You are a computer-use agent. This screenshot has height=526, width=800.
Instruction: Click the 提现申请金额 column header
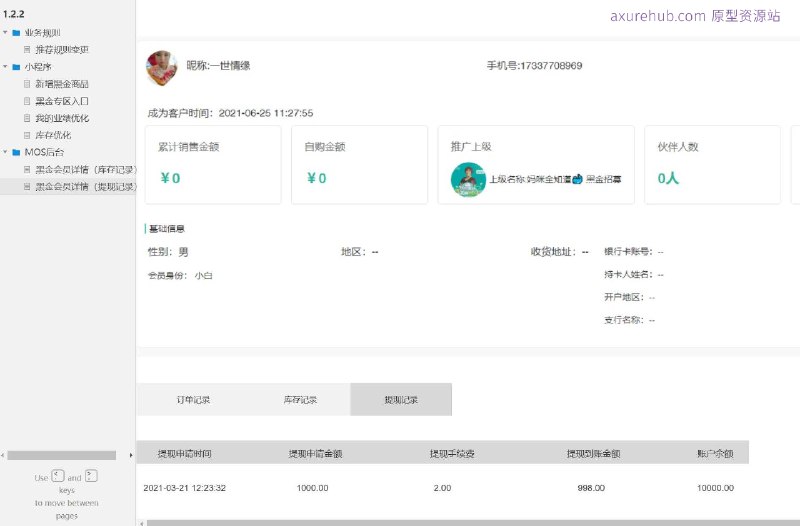pyautogui.click(x=315, y=454)
